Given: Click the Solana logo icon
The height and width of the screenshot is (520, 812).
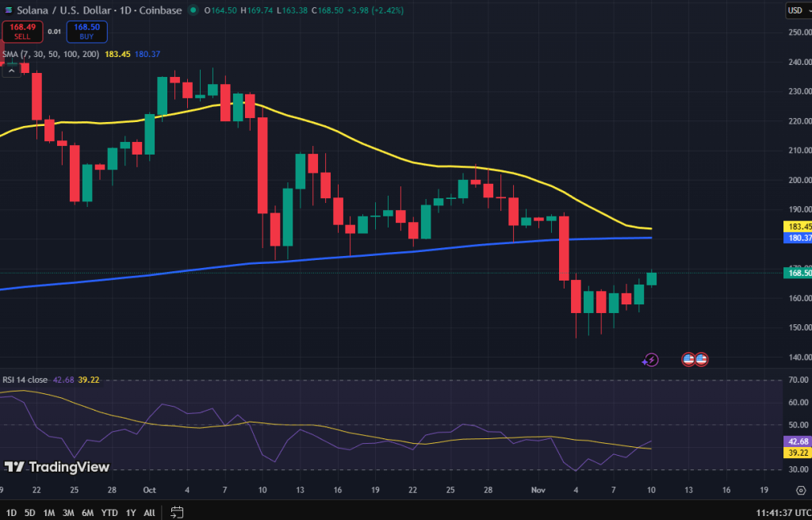Looking at the screenshot, I should (8, 10).
